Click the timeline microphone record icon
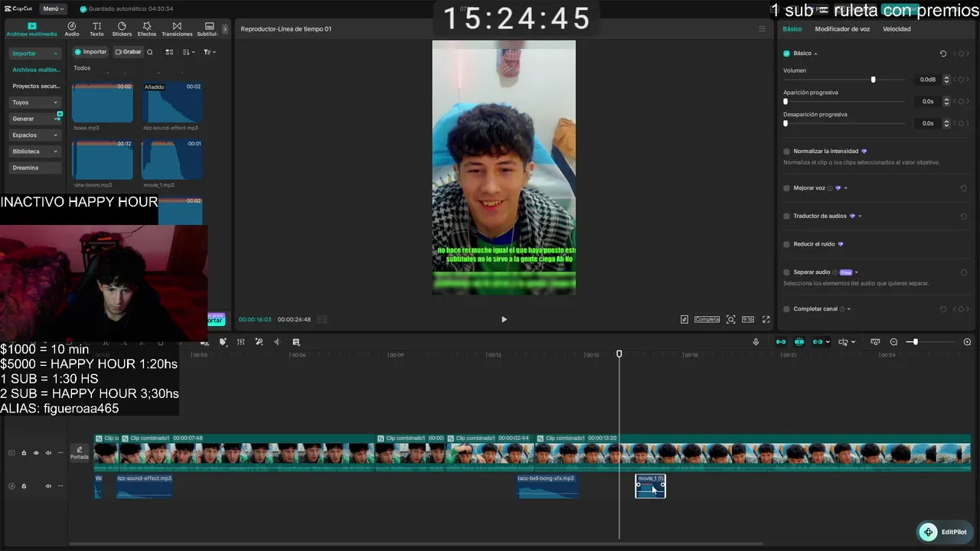This screenshot has height=551, width=980. point(756,342)
